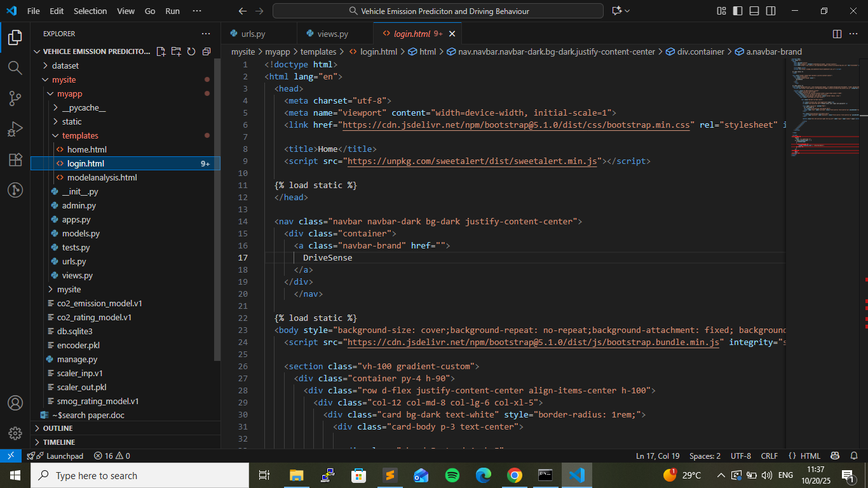Refresh the Explorer file tree

(191, 51)
